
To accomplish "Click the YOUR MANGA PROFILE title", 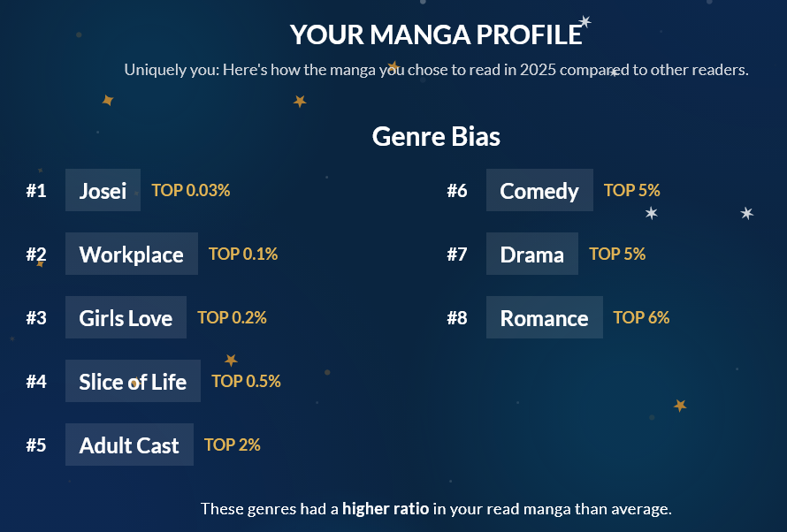I will click(436, 34).
